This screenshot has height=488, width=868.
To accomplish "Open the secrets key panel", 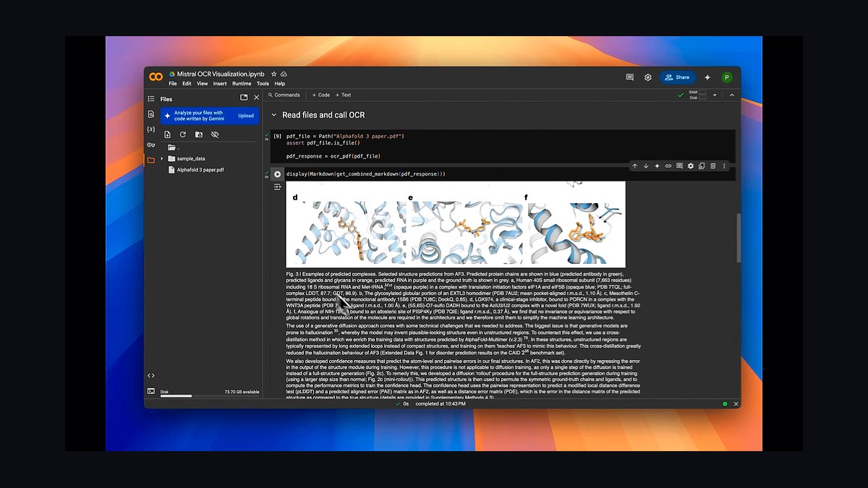I will click(x=150, y=145).
